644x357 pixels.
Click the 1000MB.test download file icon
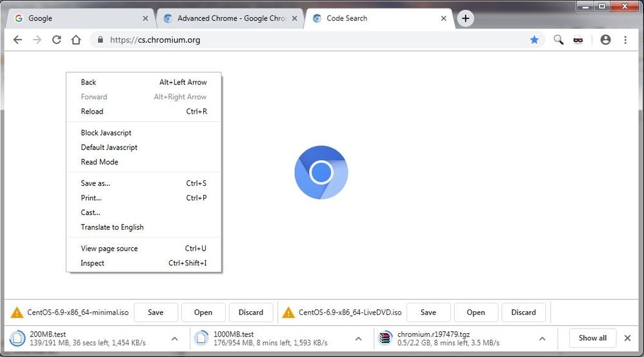tap(201, 338)
